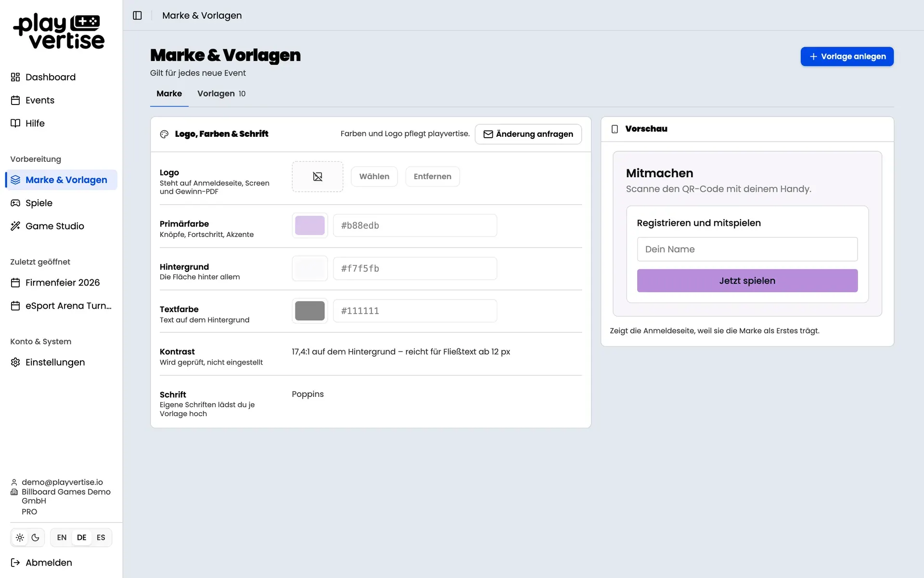The height and width of the screenshot is (578, 924).
Task: Switch to dark mode moon toggle
Action: (x=36, y=538)
